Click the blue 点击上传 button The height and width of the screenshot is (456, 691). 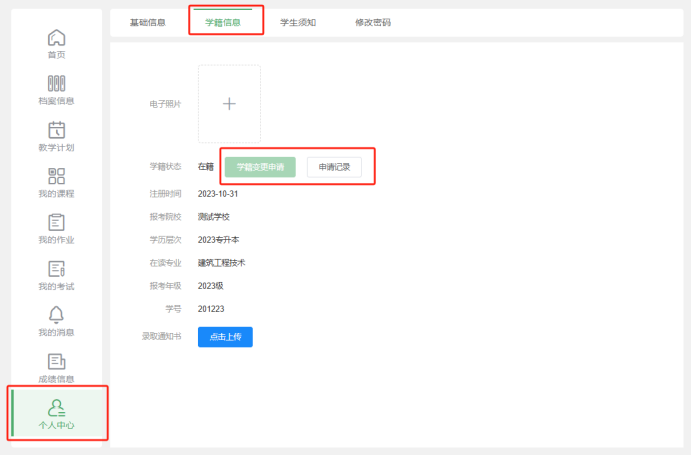pos(225,337)
